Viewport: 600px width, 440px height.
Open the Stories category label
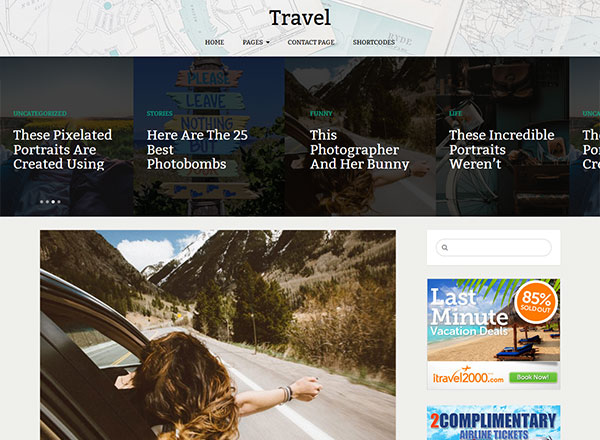click(160, 113)
